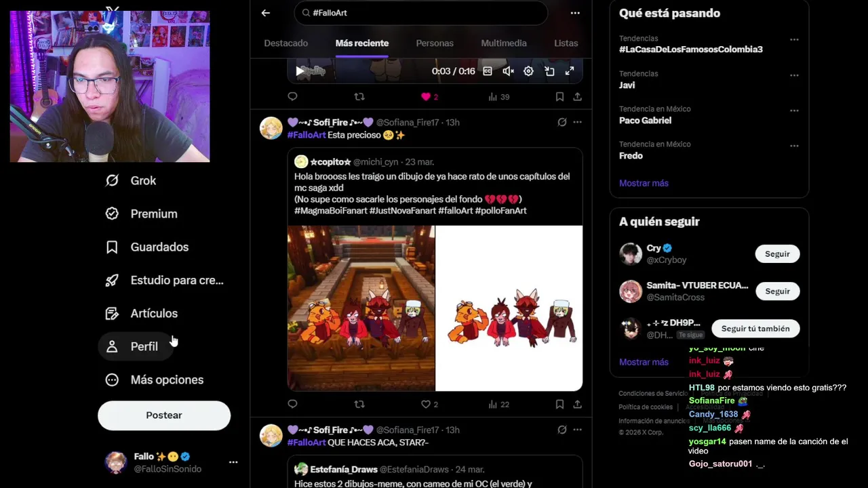The image size is (868, 488).
Task: Click Seguir tú también button
Action: click(x=755, y=329)
